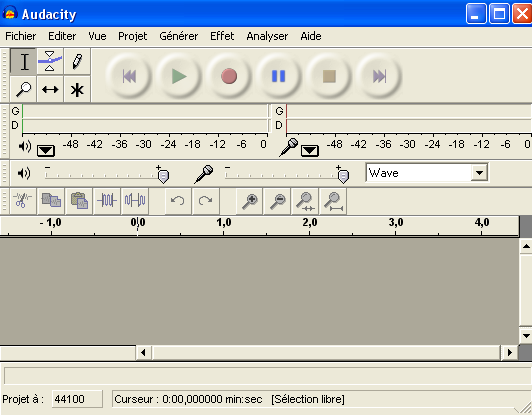This screenshot has height=415, width=532.
Task: Click the Undo arrow icon
Action: (x=178, y=201)
